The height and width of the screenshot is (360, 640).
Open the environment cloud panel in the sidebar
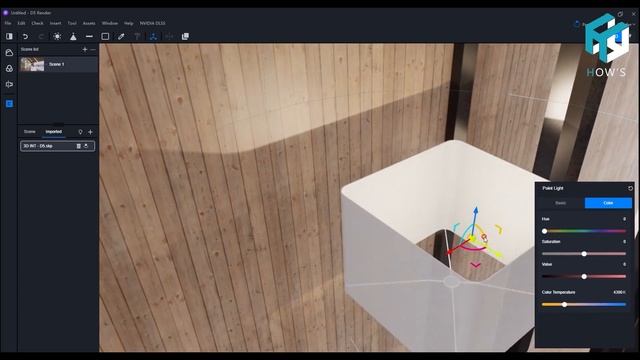(x=9, y=53)
